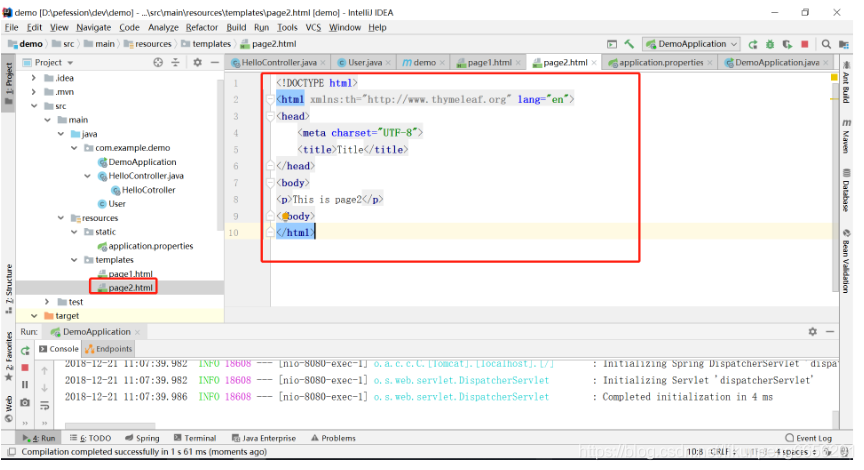This screenshot has width=864, height=470.
Task: Click the line ending CRLF selector
Action: (723, 452)
